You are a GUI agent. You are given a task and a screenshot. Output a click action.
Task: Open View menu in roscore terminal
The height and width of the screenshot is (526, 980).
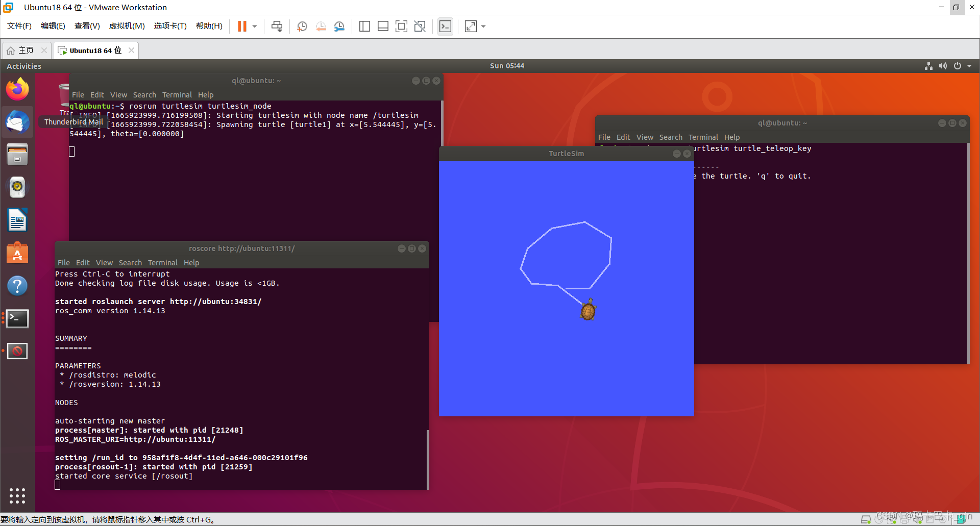[104, 263]
